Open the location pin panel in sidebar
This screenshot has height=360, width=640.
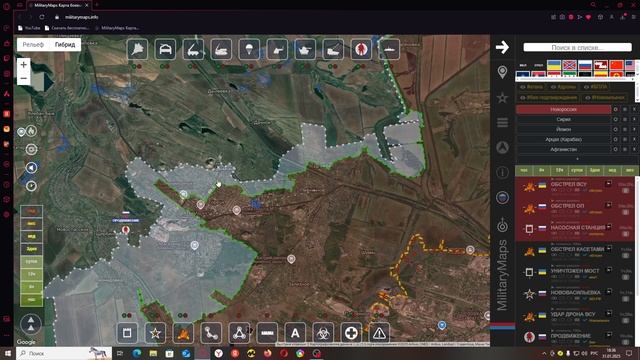click(x=502, y=72)
